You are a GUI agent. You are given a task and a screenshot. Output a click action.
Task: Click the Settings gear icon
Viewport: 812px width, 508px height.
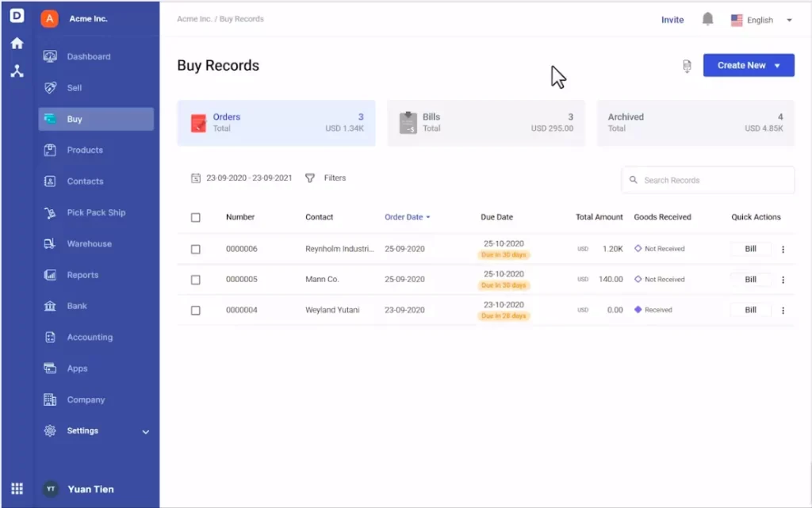(x=50, y=430)
